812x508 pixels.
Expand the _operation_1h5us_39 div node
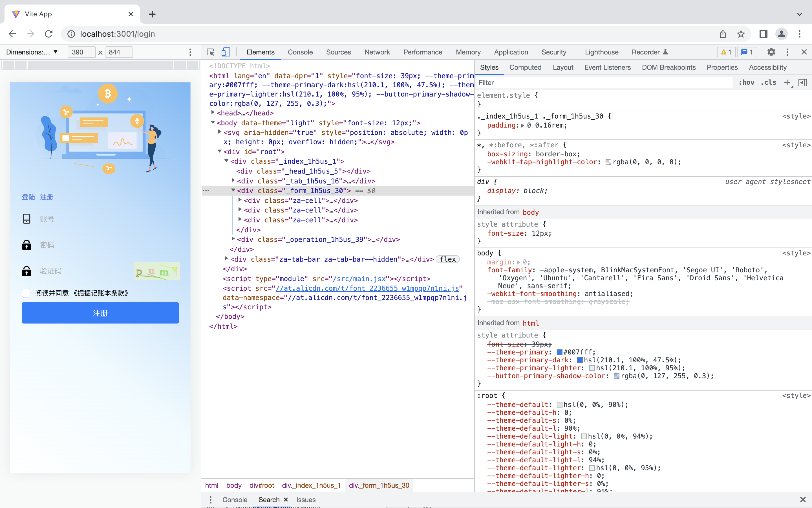[233, 238]
